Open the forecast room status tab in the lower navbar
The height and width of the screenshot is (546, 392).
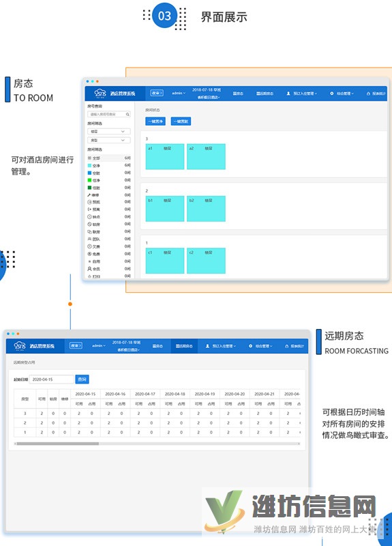(184, 346)
